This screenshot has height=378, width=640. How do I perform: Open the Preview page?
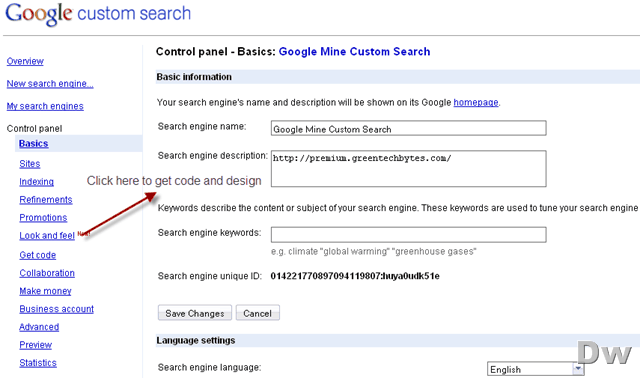pyautogui.click(x=36, y=345)
